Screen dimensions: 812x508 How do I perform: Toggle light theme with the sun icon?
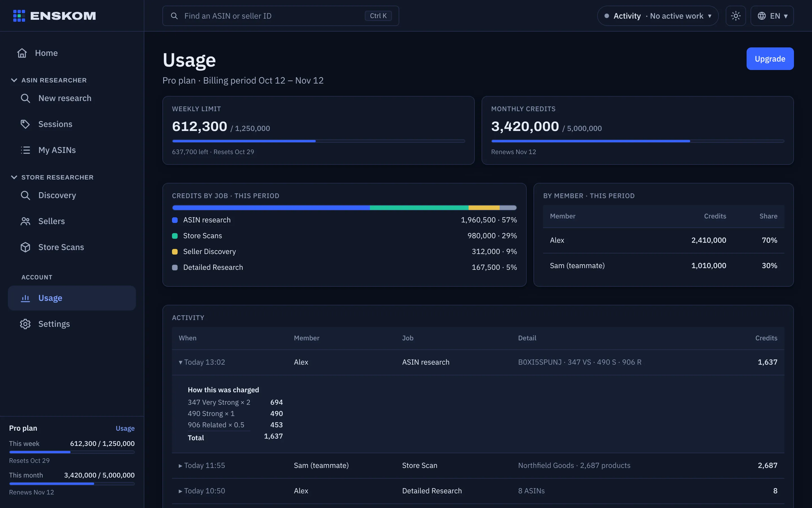(x=736, y=16)
